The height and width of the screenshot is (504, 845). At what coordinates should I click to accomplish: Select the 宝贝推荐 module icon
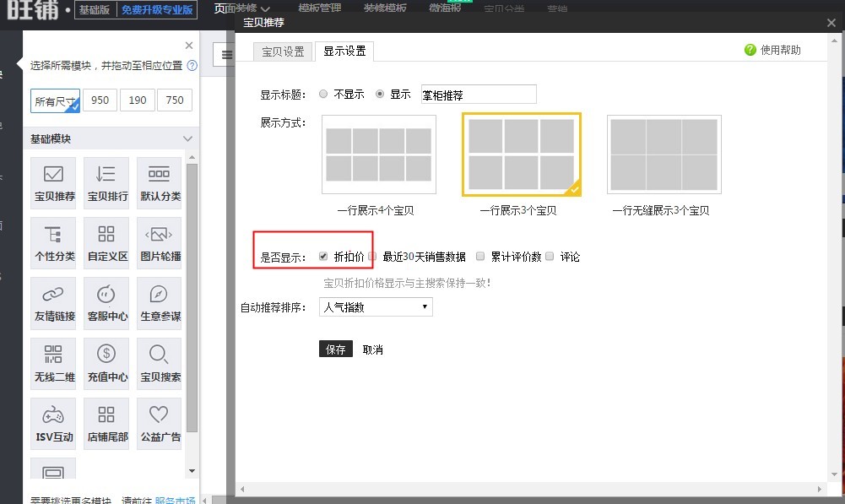(x=53, y=182)
